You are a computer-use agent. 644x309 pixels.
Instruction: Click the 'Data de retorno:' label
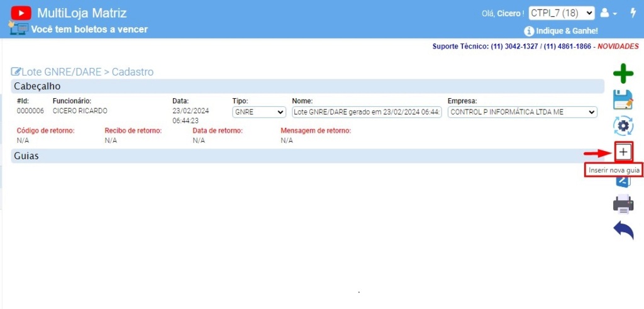click(x=218, y=131)
